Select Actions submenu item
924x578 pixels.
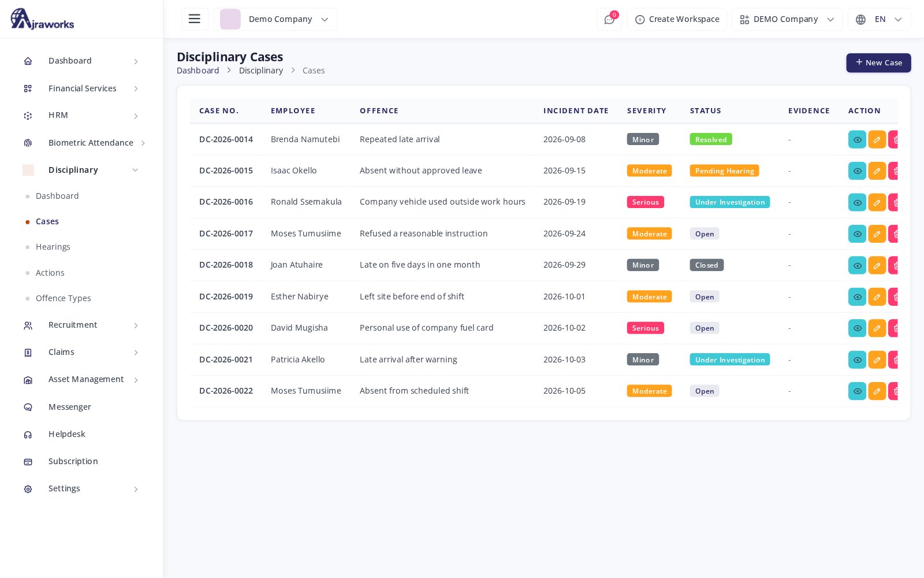50,273
